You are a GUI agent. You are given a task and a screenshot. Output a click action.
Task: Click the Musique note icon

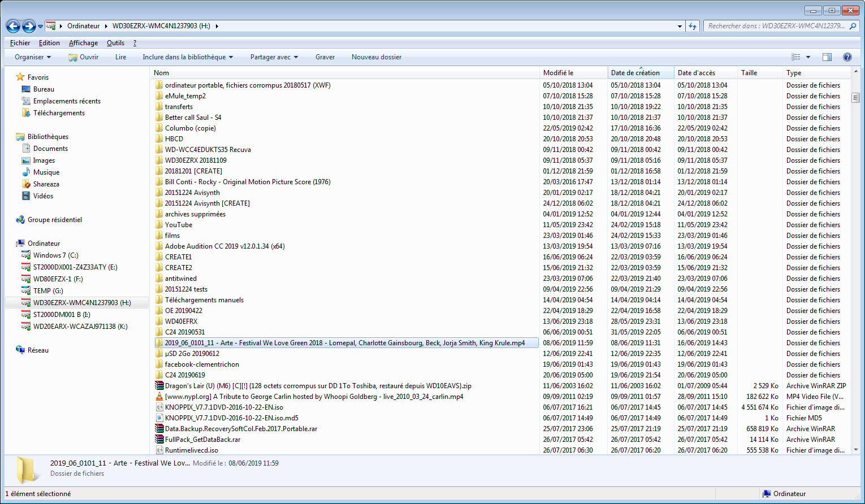click(26, 172)
